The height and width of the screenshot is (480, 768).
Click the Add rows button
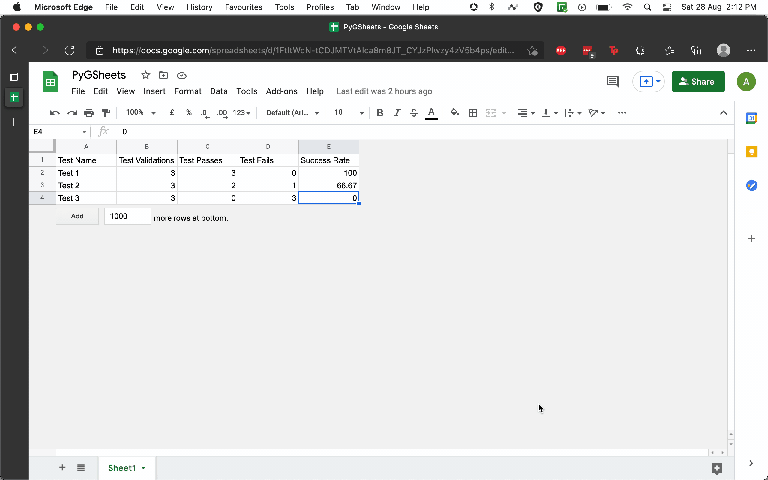click(x=77, y=216)
